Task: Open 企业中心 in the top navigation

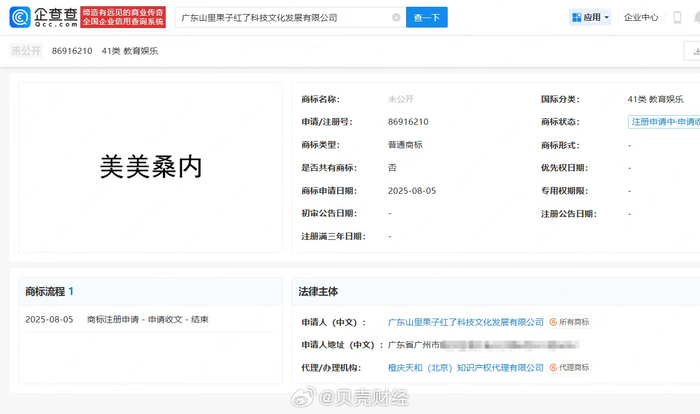Action: point(641,17)
